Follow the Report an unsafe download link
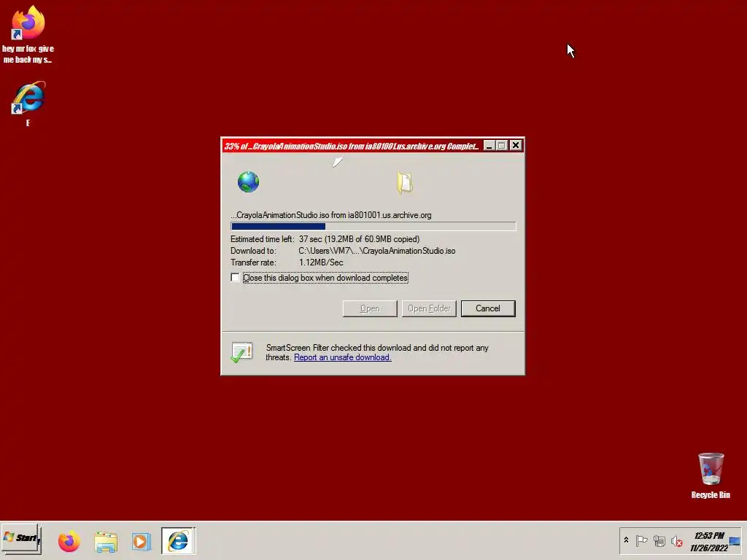Viewport: 747px width, 560px height. (x=343, y=357)
